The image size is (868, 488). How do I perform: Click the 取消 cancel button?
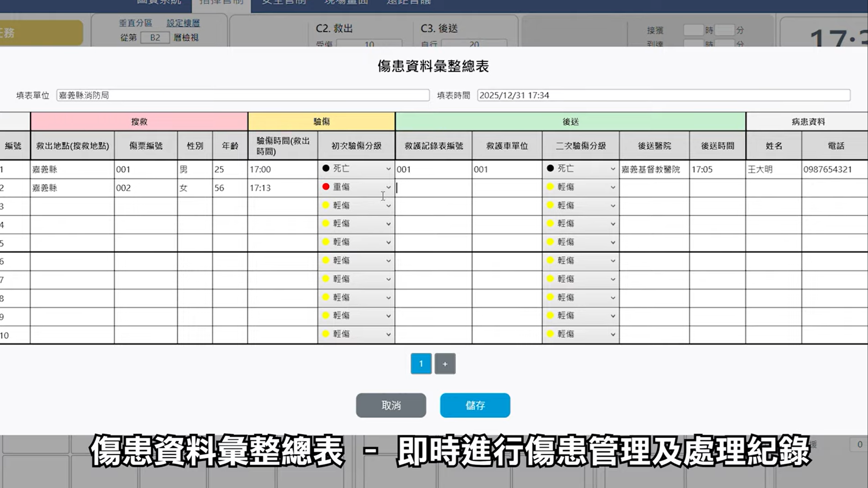click(x=391, y=405)
